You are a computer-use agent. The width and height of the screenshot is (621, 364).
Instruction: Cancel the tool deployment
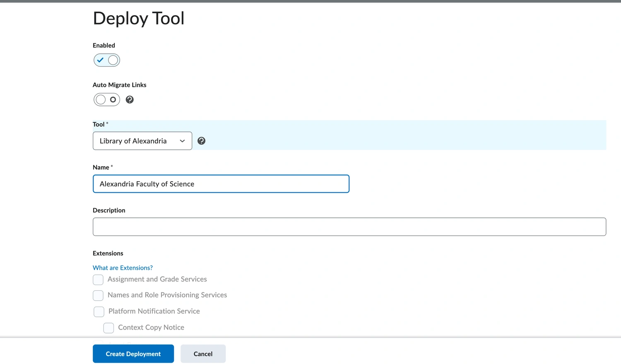[203, 354]
